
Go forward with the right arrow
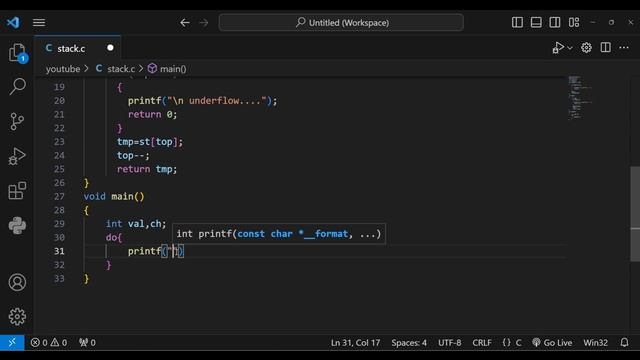coord(204,23)
